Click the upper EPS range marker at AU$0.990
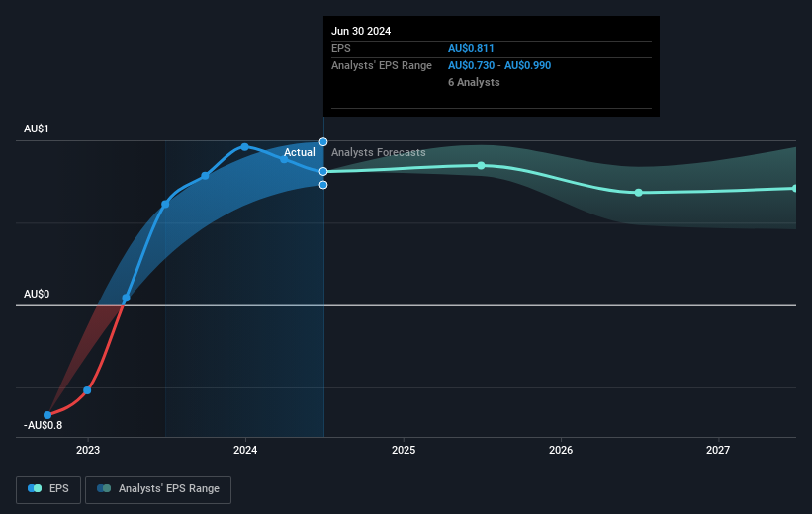This screenshot has height=514, width=812. pos(323,141)
